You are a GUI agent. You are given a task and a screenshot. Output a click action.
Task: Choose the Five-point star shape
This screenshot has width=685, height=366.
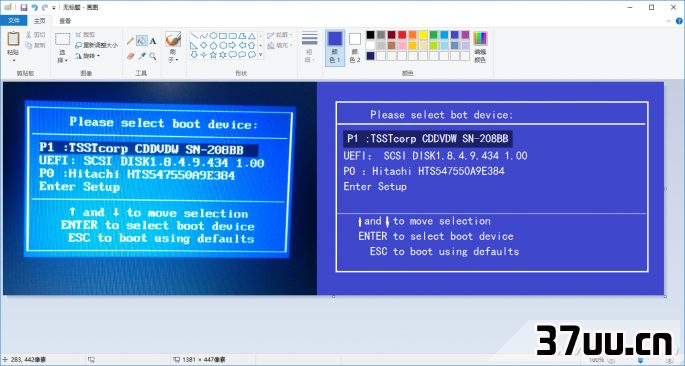[x=213, y=55]
